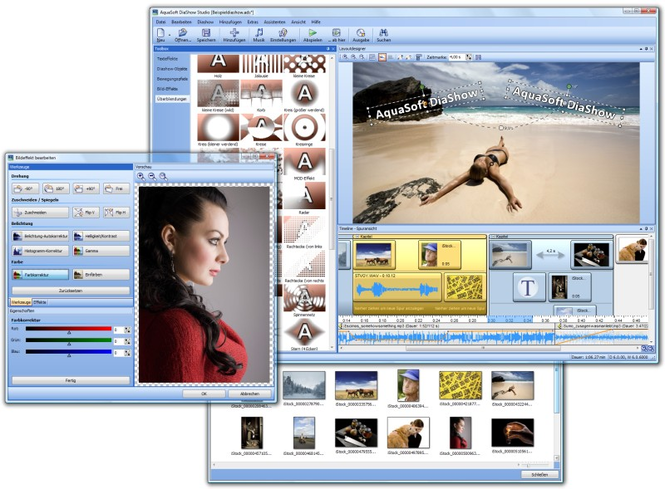Click the 'ab hier' play-from-here icon

pos(336,33)
